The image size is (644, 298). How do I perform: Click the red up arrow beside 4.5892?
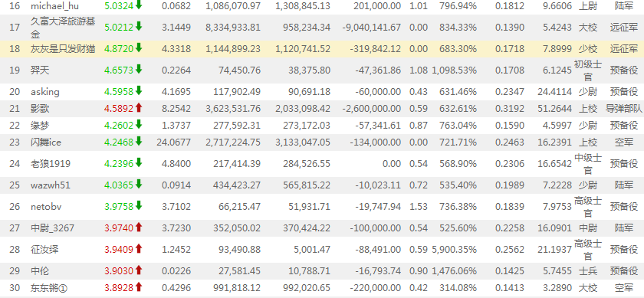click(139, 108)
